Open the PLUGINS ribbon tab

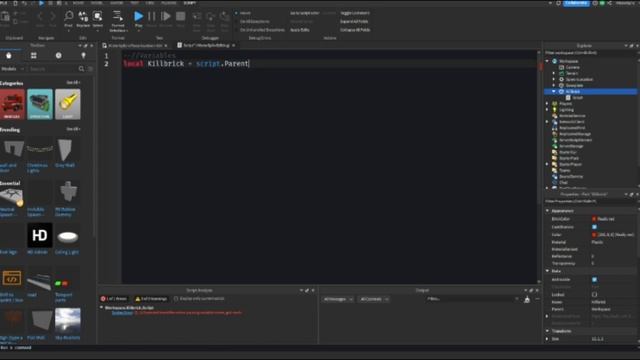pos(169,3)
